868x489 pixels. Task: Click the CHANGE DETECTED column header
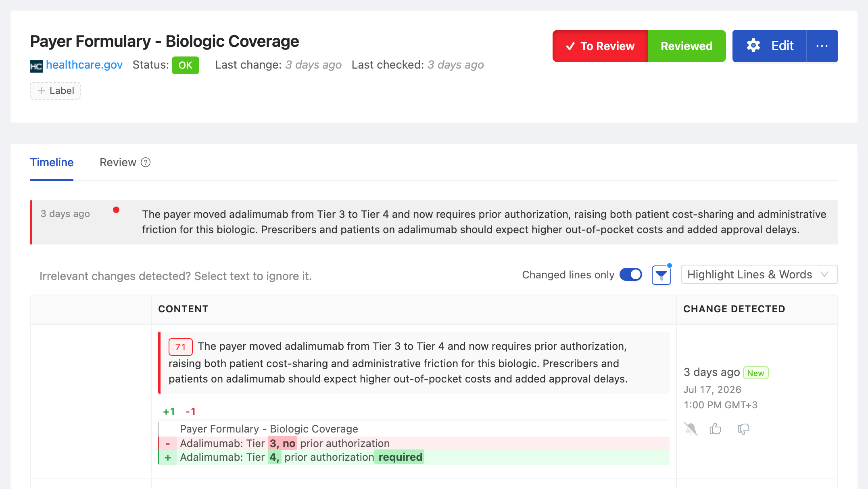coord(734,309)
